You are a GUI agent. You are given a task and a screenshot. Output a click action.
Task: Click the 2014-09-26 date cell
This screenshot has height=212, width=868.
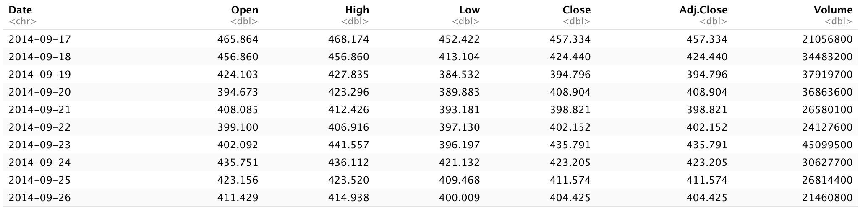[40, 198]
